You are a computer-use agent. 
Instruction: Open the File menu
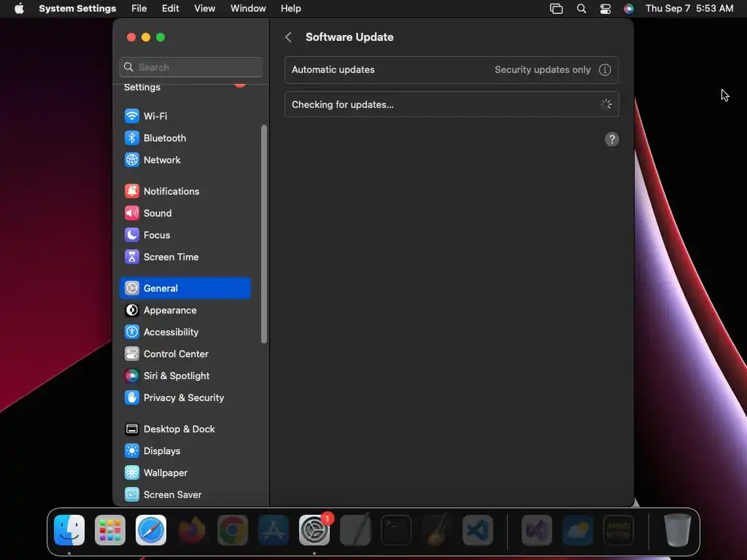click(139, 9)
